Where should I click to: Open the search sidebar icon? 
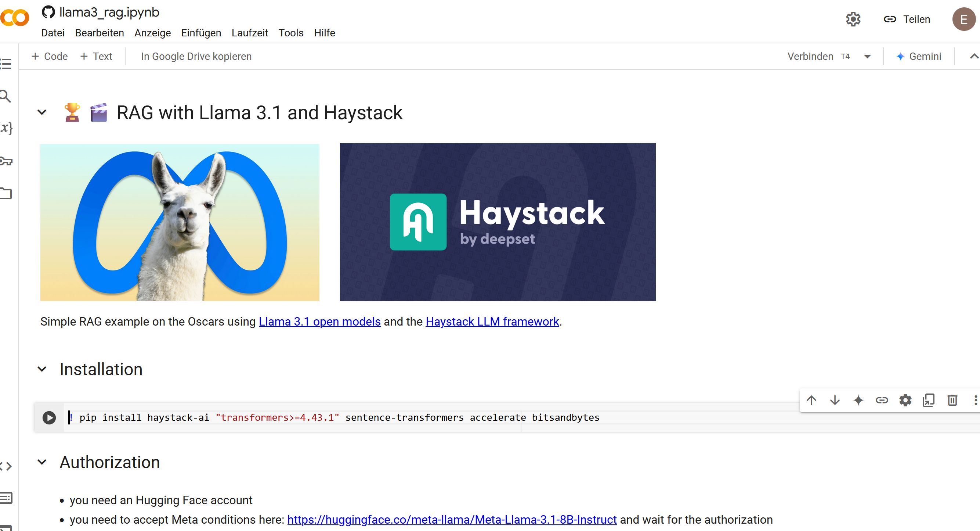[6, 96]
